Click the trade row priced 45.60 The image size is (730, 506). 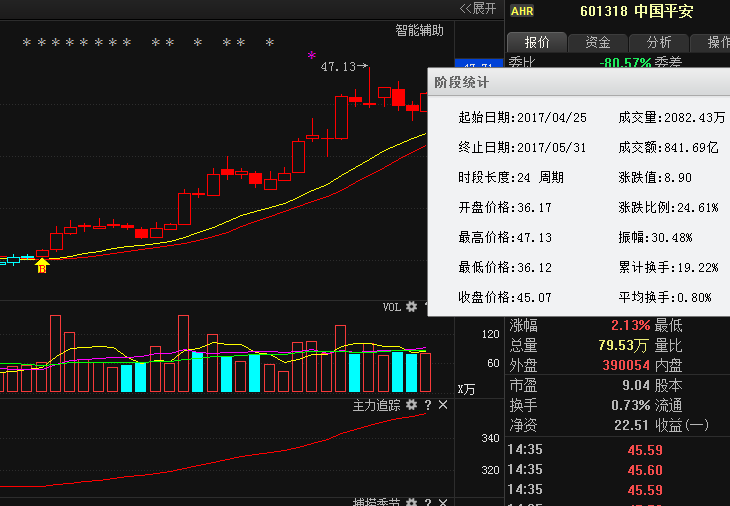tap(618, 470)
